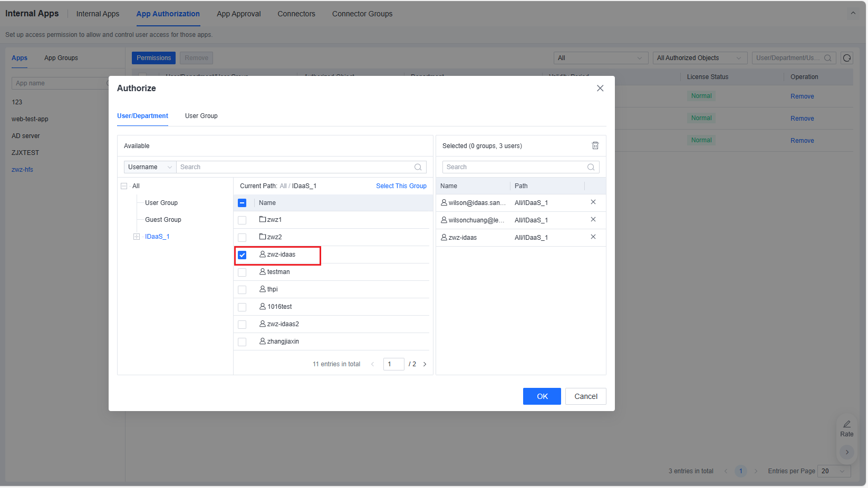Image resolution: width=868 pixels, height=488 pixels.
Task: Click the refresh icon next to the User/Department search
Action: pos(847,58)
